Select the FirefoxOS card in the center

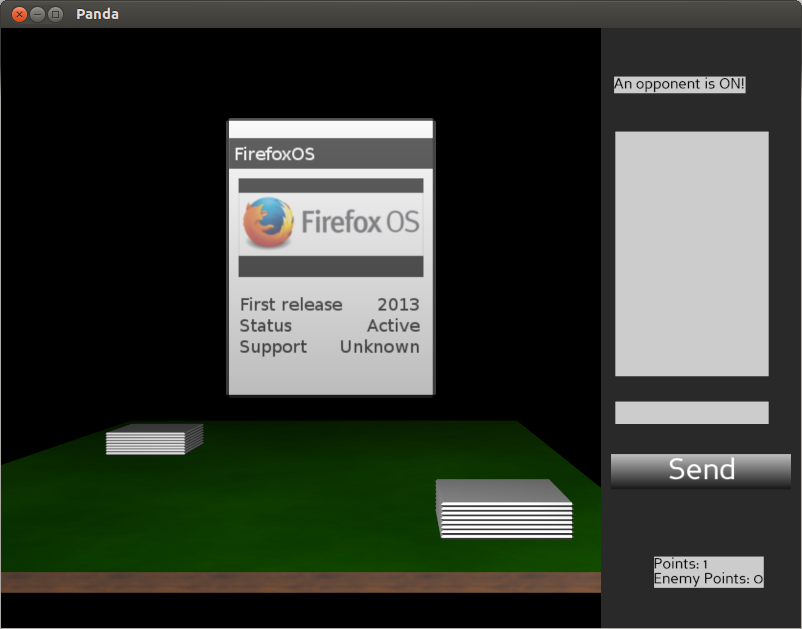331,257
